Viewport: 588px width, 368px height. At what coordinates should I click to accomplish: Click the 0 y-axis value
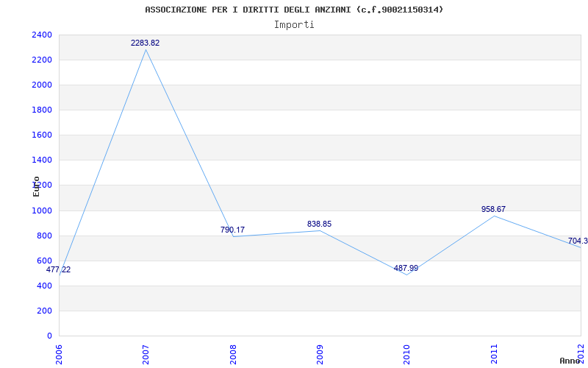(49, 336)
